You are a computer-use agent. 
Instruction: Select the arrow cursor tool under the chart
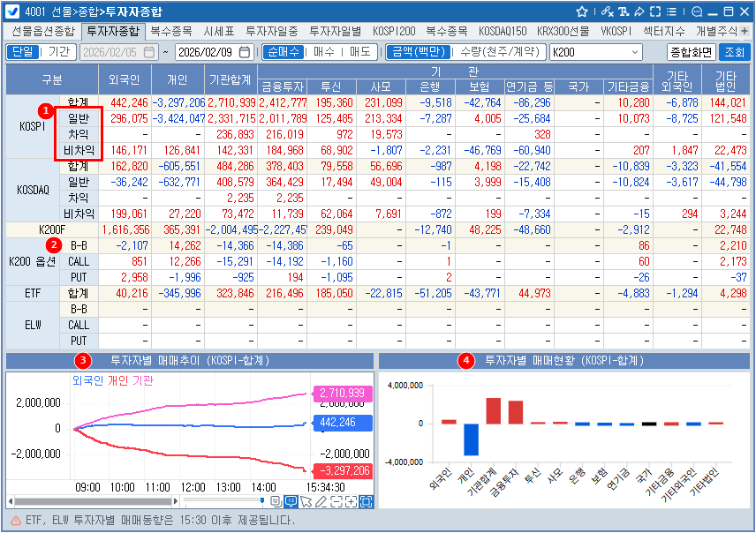[306, 501]
